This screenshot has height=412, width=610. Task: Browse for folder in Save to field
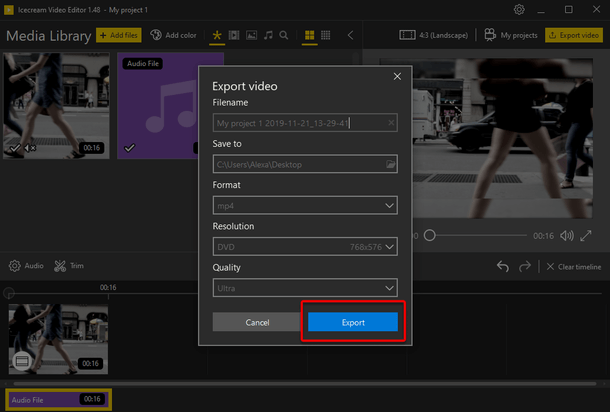coord(391,164)
